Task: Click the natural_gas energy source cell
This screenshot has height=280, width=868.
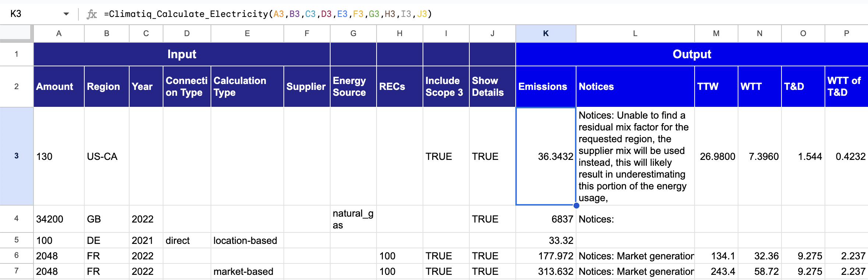Action: pyautogui.click(x=353, y=219)
